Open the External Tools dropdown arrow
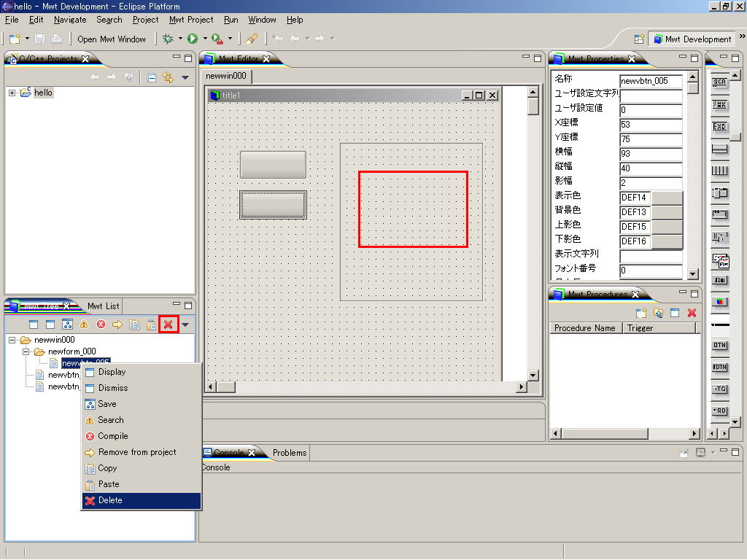This screenshot has width=747, height=560. (230, 39)
